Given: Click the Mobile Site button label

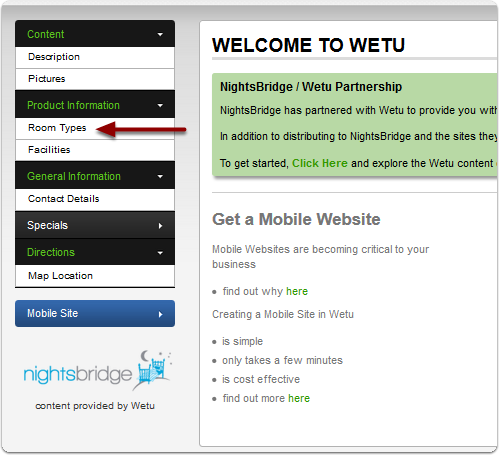Looking at the screenshot, I should pos(52,313).
